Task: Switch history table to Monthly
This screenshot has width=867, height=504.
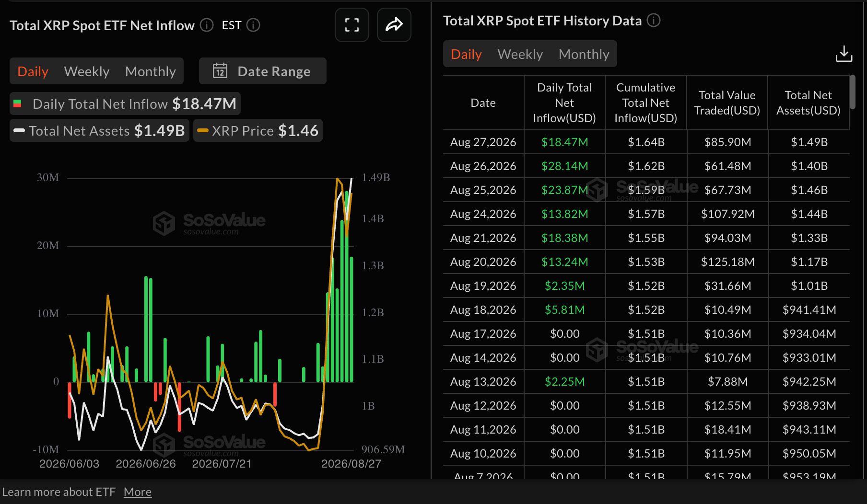Action: coord(584,54)
